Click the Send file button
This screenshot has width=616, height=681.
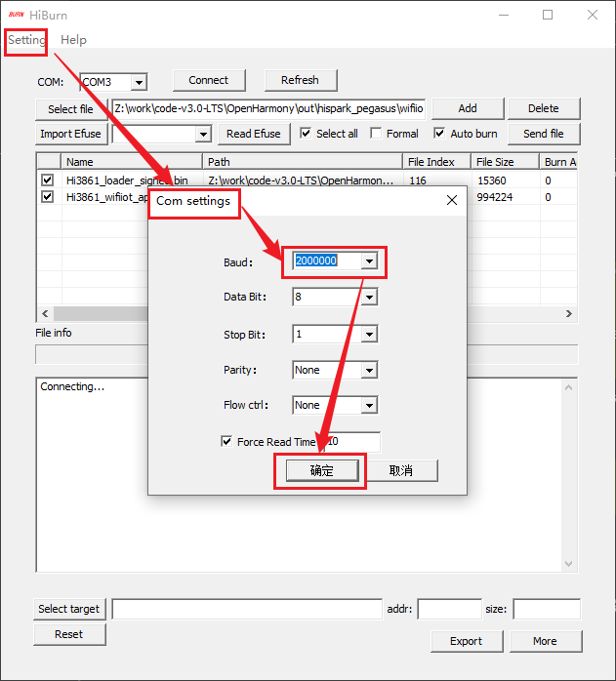pos(544,134)
